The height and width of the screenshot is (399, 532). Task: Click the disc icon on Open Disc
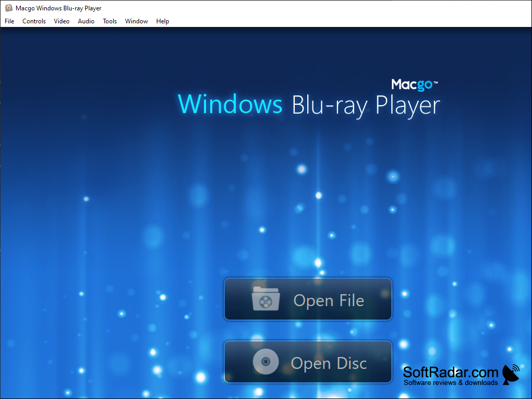pos(266,362)
